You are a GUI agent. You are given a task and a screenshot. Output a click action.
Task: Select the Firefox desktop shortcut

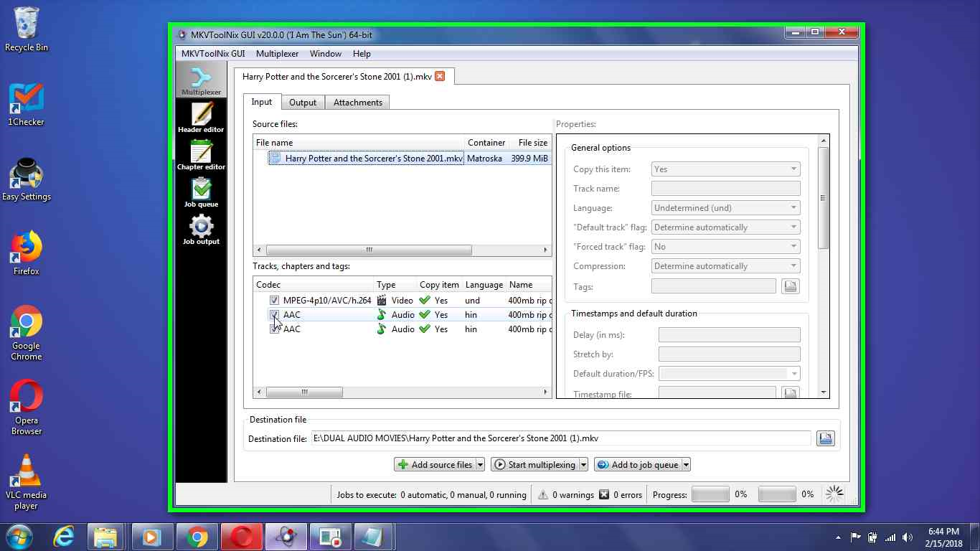pyautogui.click(x=27, y=253)
